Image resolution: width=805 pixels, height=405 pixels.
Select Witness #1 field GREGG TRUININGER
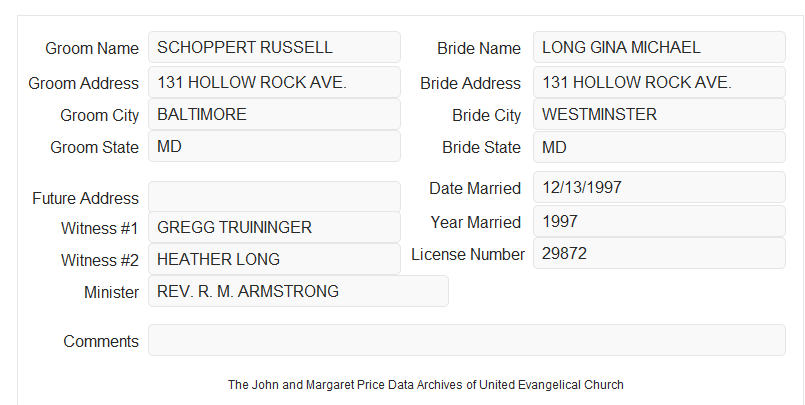coord(274,227)
